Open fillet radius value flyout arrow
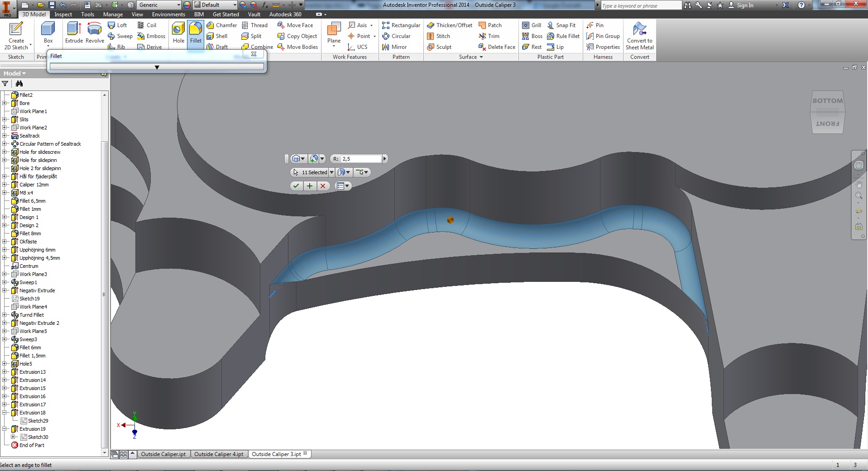 [x=385, y=159]
